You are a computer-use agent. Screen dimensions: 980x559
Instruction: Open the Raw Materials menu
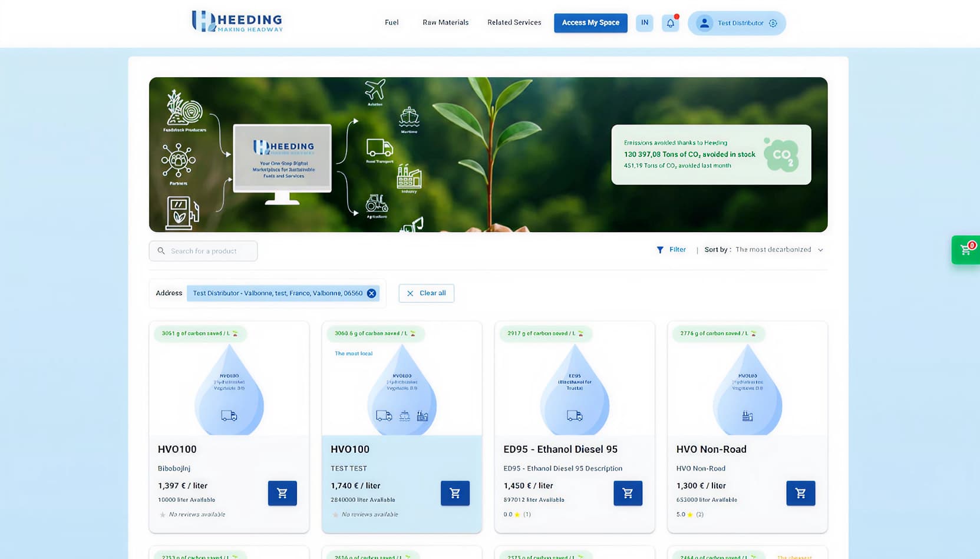tap(446, 22)
